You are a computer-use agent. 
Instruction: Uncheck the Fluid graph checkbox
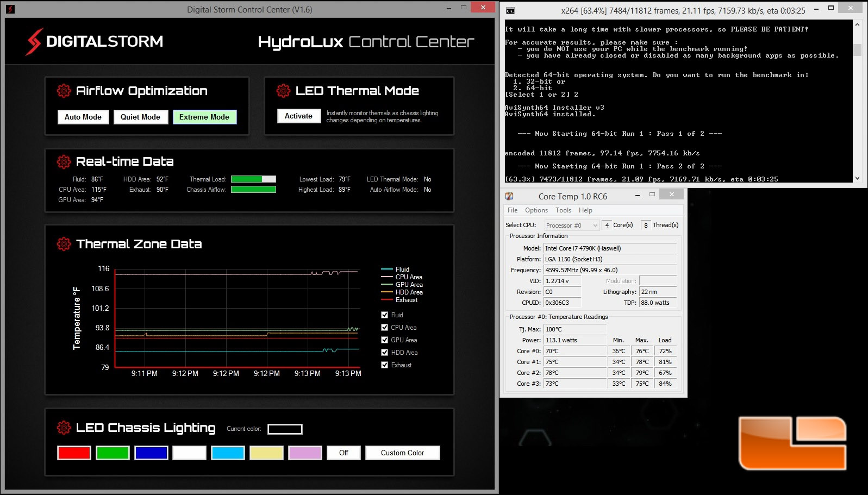[x=385, y=315]
